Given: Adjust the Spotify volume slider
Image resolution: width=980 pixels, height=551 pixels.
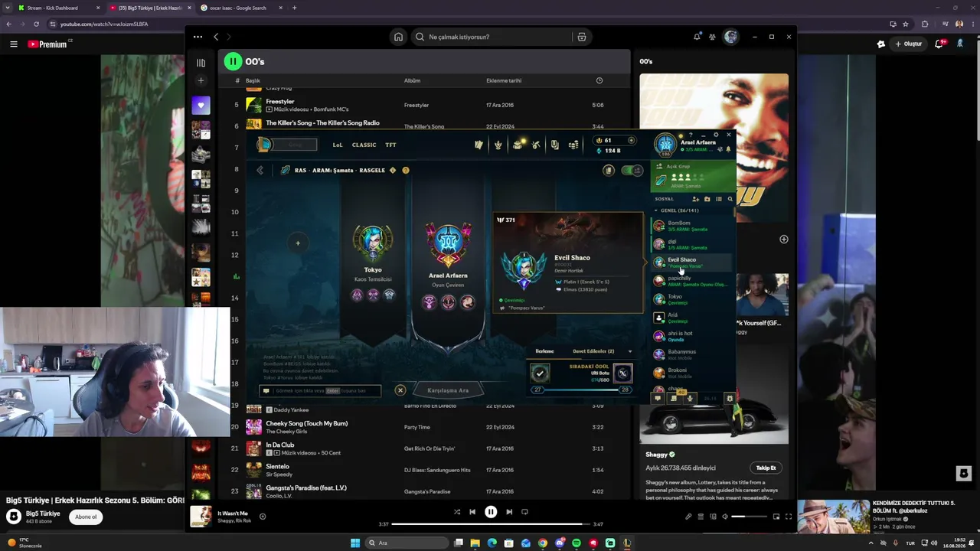Looking at the screenshot, I should pyautogui.click(x=749, y=517).
